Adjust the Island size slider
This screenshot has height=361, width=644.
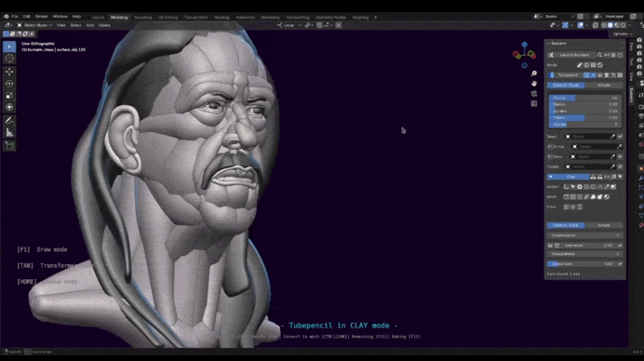point(582,264)
